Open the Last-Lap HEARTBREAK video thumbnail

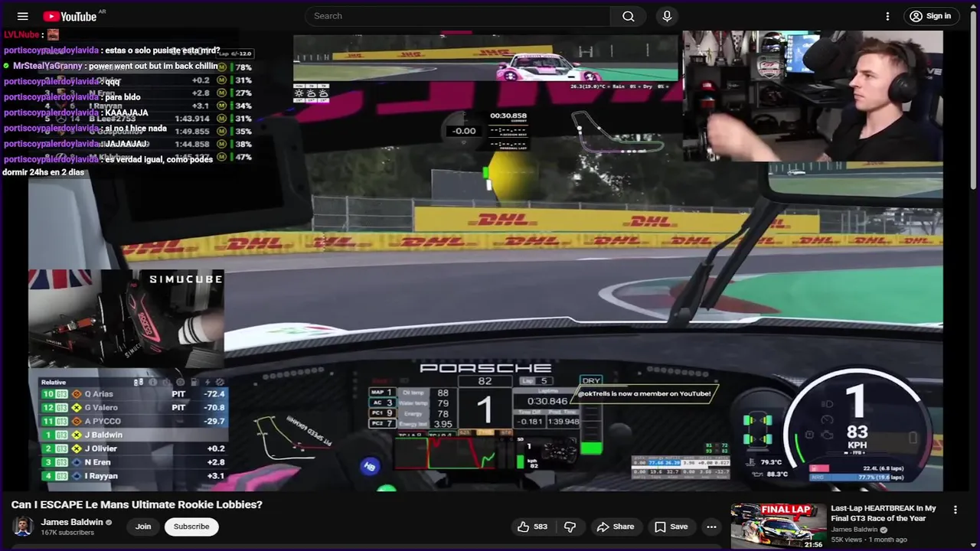[x=778, y=526]
